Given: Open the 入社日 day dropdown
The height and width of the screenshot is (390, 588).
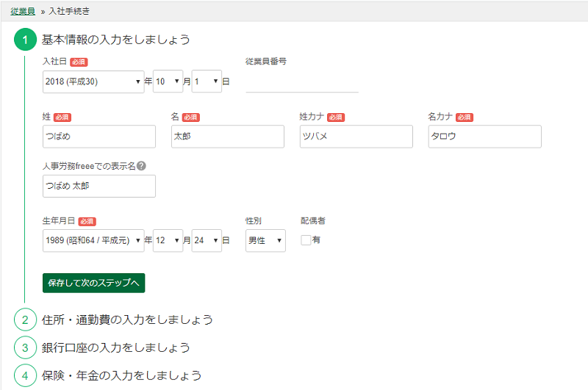Looking at the screenshot, I should pyautogui.click(x=206, y=82).
